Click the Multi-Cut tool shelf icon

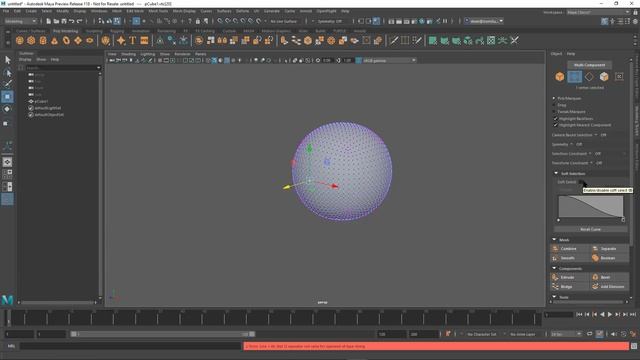click(x=393, y=40)
